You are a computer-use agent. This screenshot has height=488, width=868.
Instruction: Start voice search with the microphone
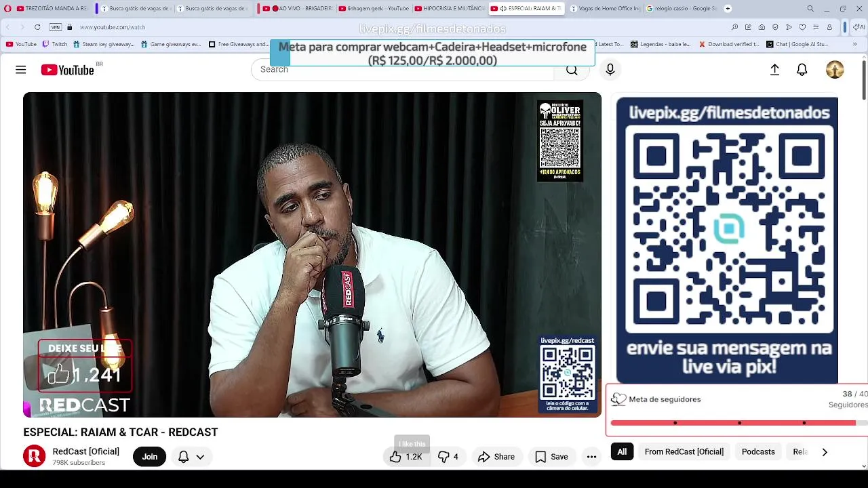(610, 70)
